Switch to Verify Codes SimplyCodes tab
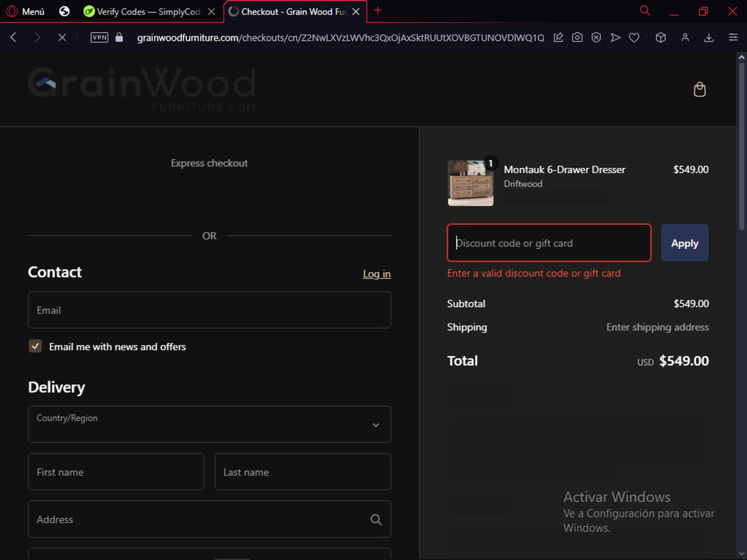Image resolution: width=747 pixels, height=560 pixels. 142,11
